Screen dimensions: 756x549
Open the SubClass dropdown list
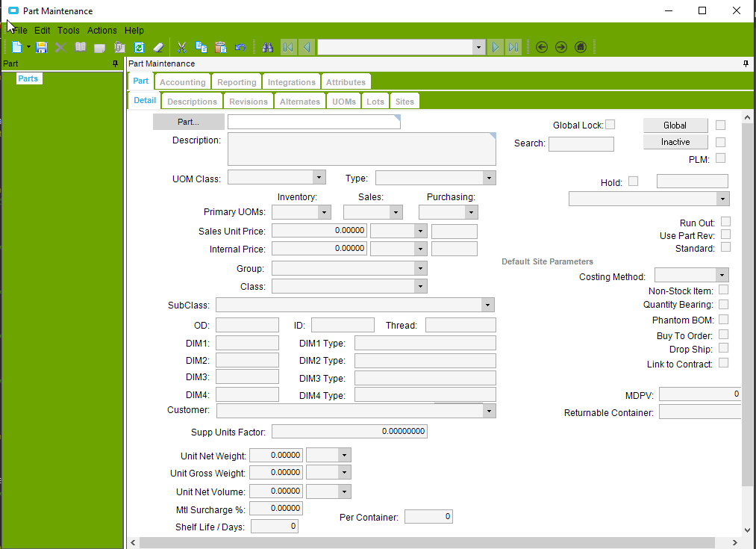tap(487, 305)
